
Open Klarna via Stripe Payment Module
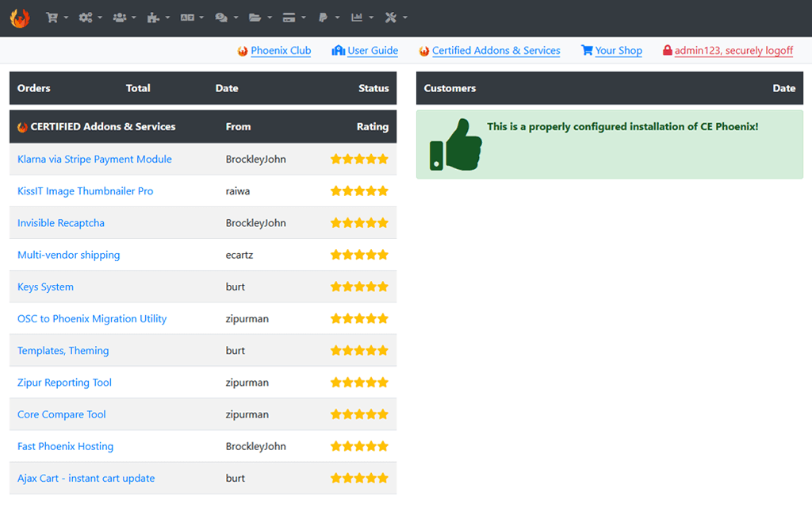[94, 160]
